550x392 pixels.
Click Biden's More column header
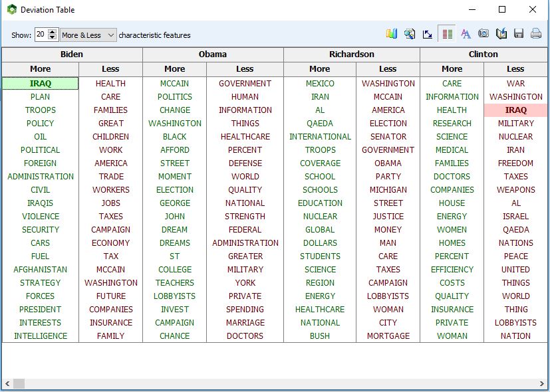pyautogui.click(x=41, y=69)
